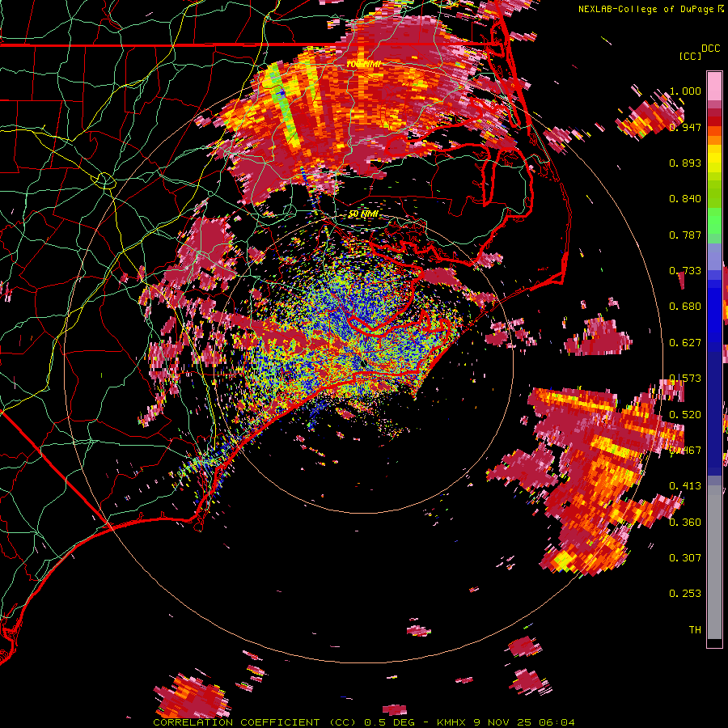The height and width of the screenshot is (728, 728).
Task: Select the 1.000 value on the color scale
Action: 685,91
